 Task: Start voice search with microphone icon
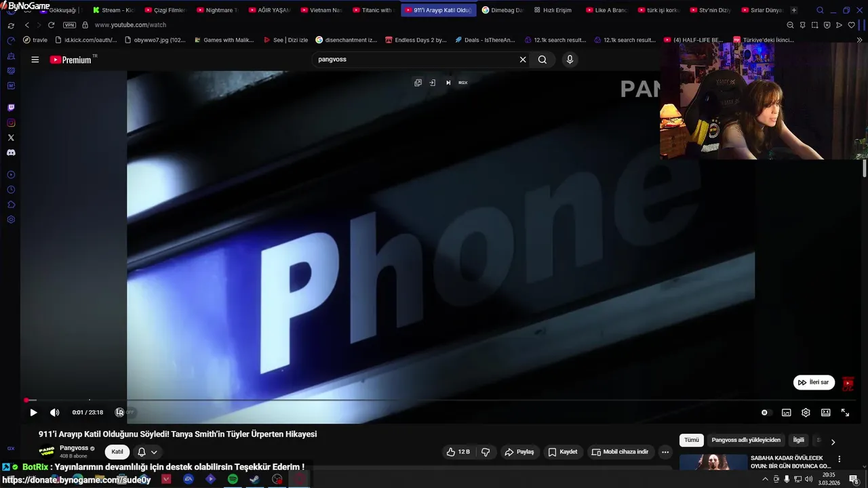(570, 60)
